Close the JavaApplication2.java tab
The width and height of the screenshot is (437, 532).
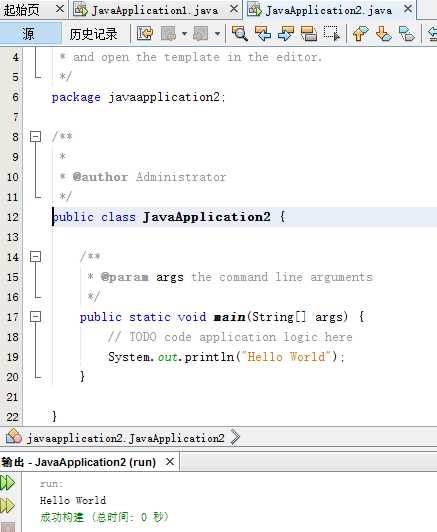pos(408,9)
